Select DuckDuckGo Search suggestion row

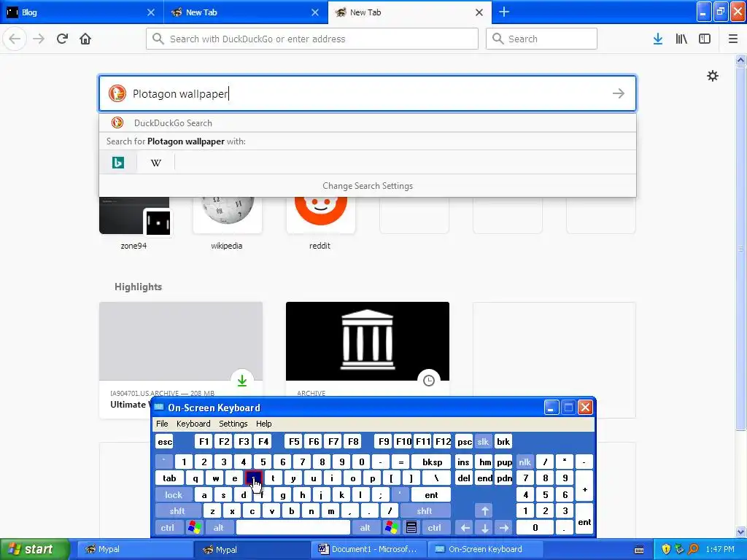pyautogui.click(x=368, y=122)
